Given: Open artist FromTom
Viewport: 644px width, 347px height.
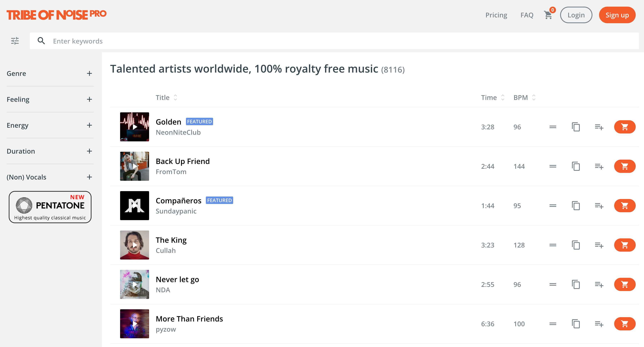Looking at the screenshot, I should point(171,172).
